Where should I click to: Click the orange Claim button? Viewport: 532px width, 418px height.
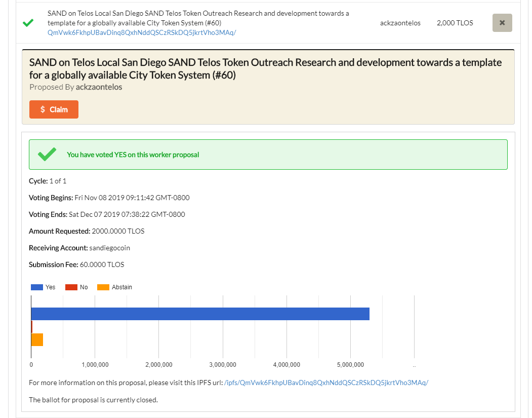[54, 109]
